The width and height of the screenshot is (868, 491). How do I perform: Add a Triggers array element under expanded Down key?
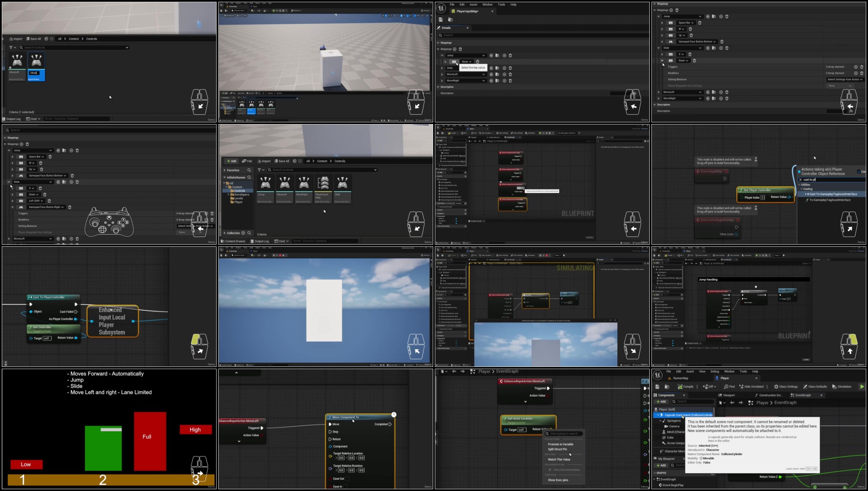click(856, 67)
